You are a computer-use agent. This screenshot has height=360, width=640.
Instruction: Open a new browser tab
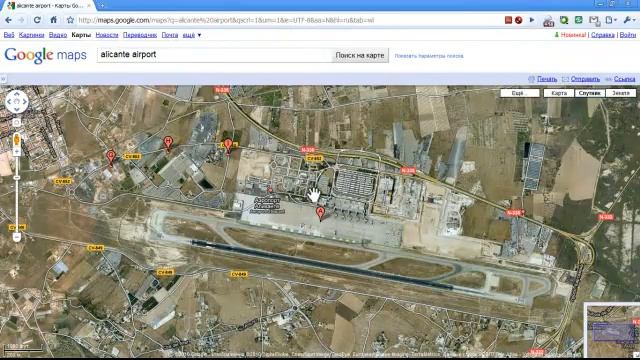(102, 6)
